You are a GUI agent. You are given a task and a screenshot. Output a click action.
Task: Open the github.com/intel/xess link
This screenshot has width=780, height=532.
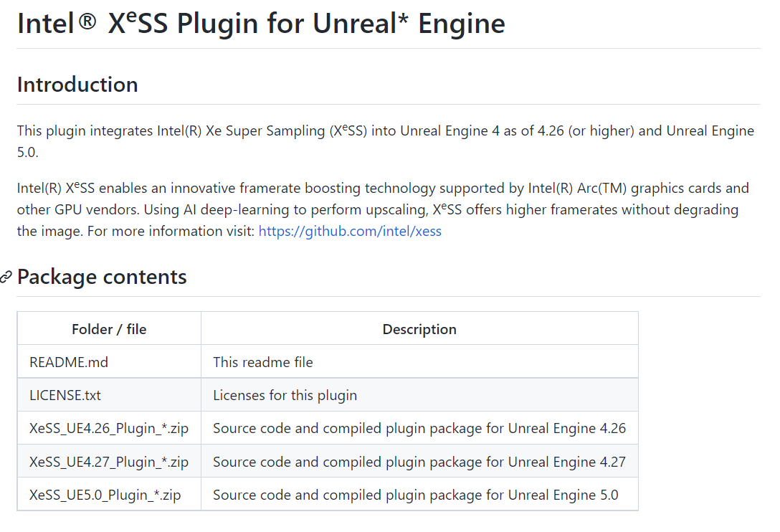(350, 231)
